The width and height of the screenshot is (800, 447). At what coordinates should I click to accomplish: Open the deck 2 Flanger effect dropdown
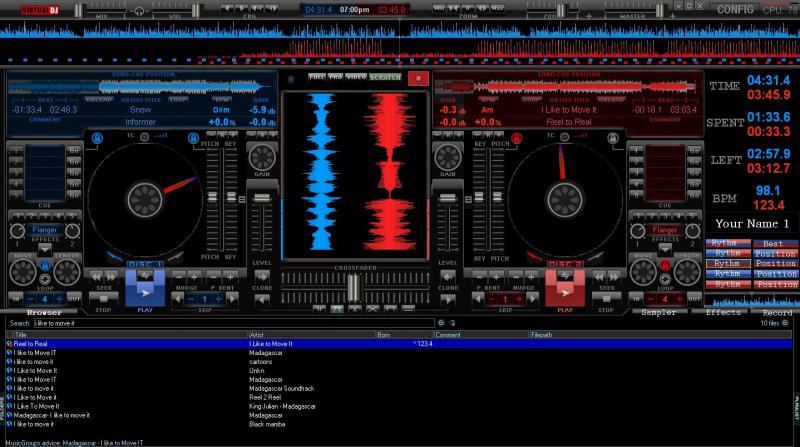pos(665,229)
